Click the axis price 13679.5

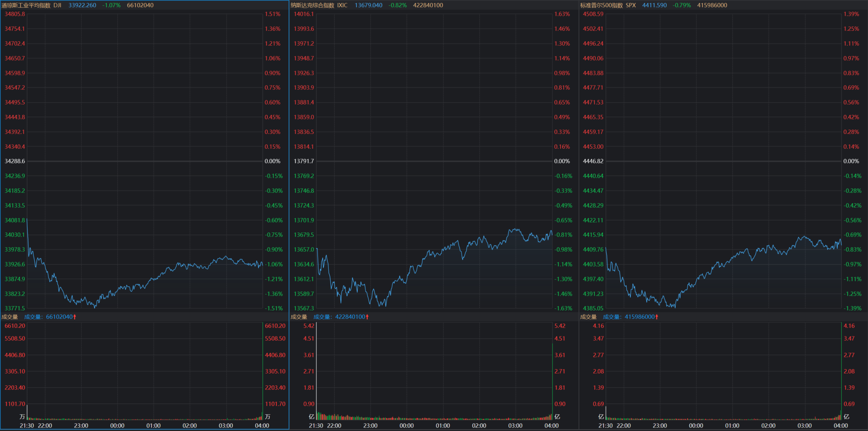pyautogui.click(x=304, y=235)
